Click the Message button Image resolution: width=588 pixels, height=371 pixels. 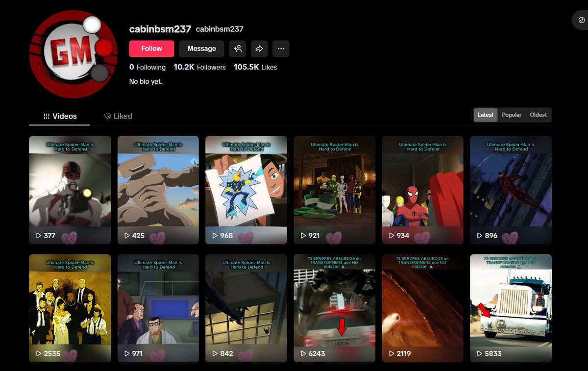point(201,49)
